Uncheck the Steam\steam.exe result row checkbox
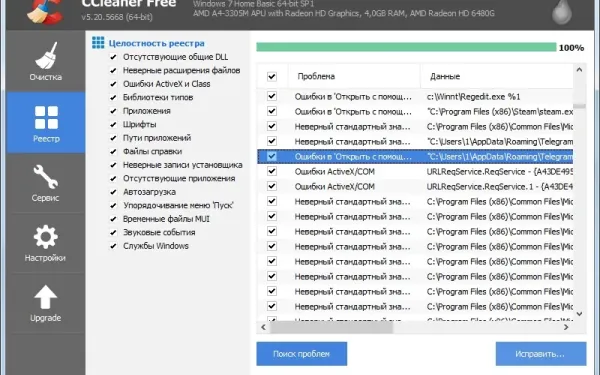The image size is (600, 375). pyautogui.click(x=272, y=111)
